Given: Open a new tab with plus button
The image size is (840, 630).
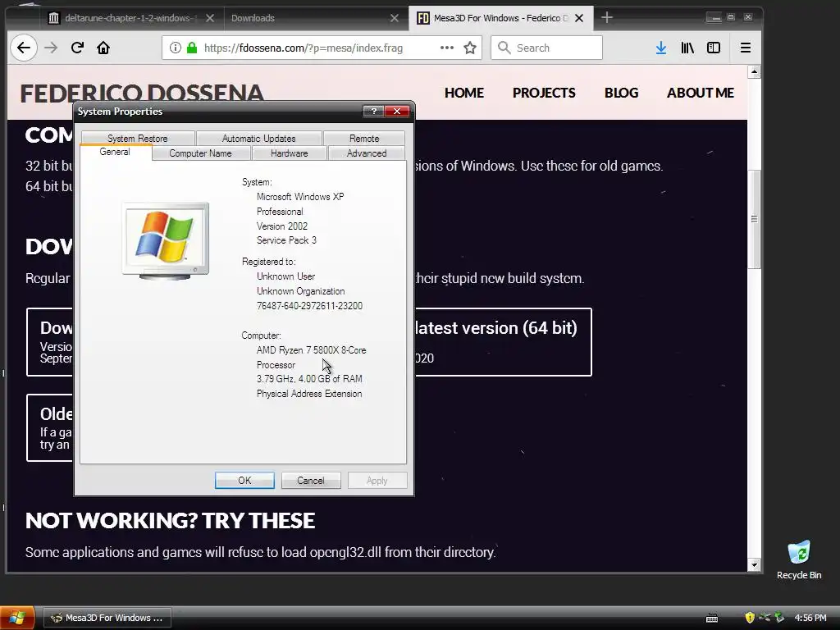Looking at the screenshot, I should tap(606, 18).
